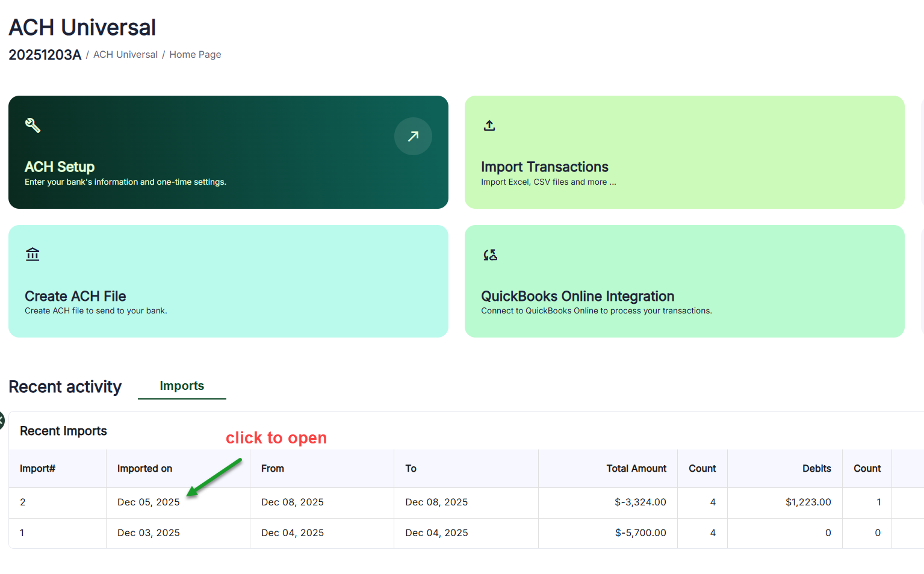Open ACH Setup via the arrow circle button
Image resolution: width=924 pixels, height=574 pixels.
point(413,137)
